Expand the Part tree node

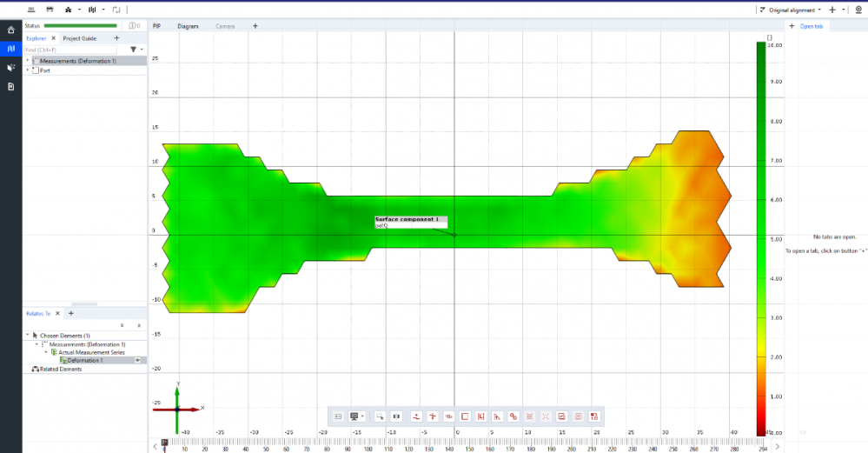[x=27, y=70]
